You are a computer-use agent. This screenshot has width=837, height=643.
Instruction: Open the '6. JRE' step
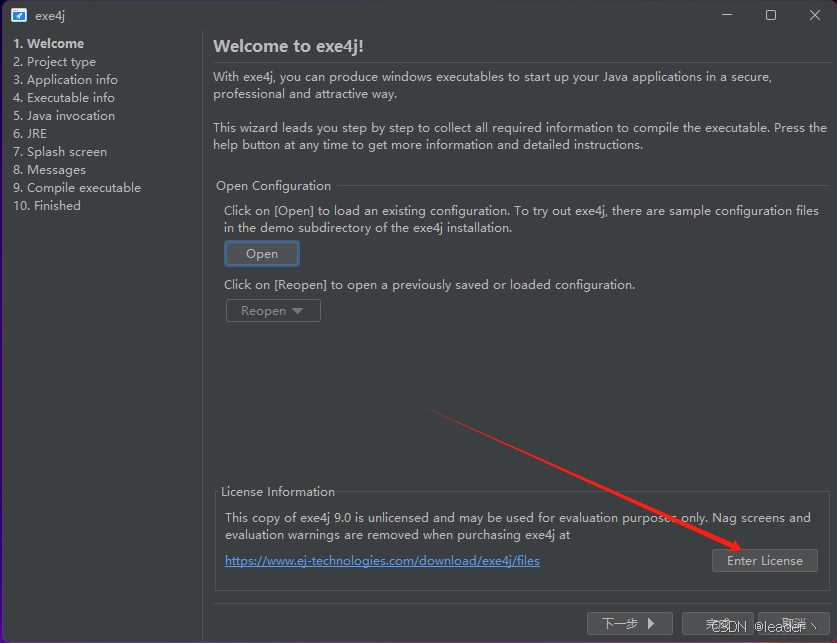[30, 134]
